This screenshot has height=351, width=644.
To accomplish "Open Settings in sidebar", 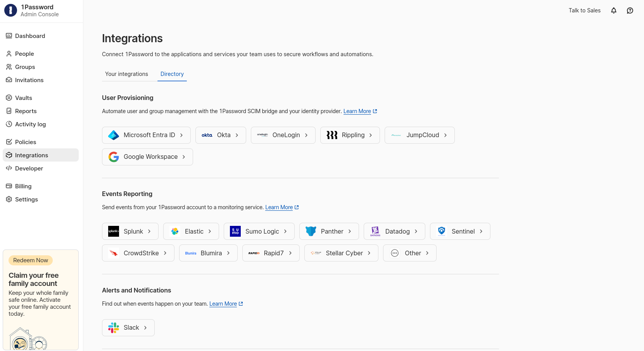I will [x=41, y=200].
